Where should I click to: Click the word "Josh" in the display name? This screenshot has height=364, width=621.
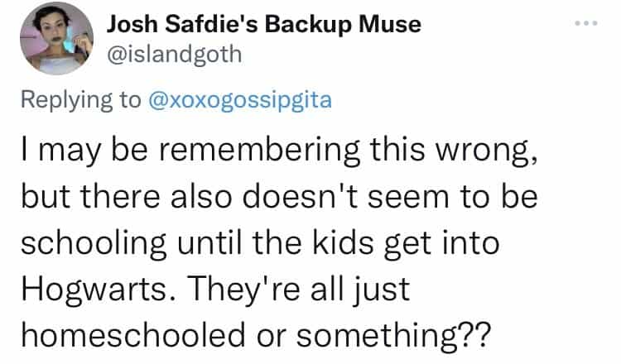tap(130, 25)
